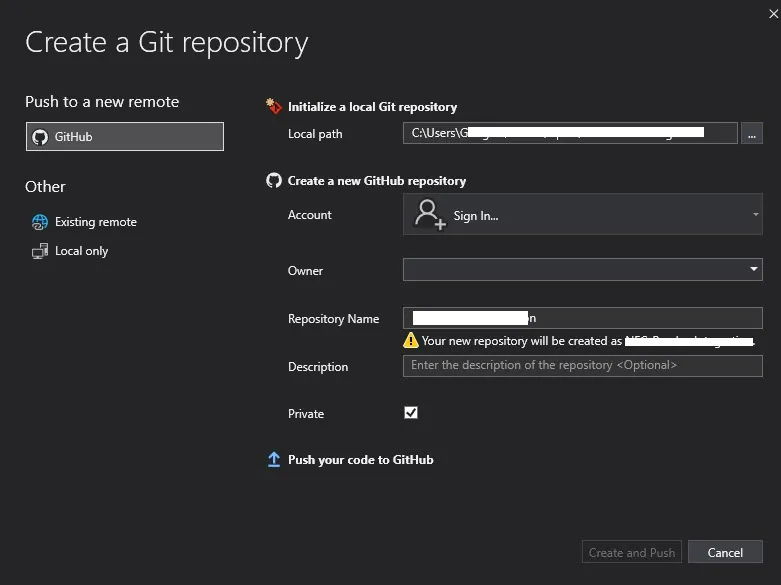Choose the Existing remote option
The height and width of the screenshot is (585, 781).
(95, 222)
